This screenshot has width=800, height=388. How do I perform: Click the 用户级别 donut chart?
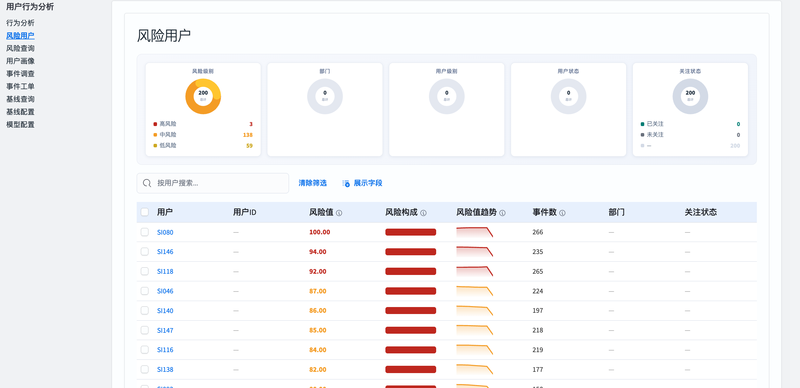point(446,96)
